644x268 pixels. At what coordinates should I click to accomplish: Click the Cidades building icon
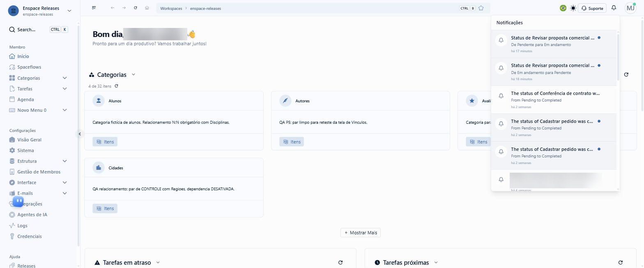pos(99,168)
